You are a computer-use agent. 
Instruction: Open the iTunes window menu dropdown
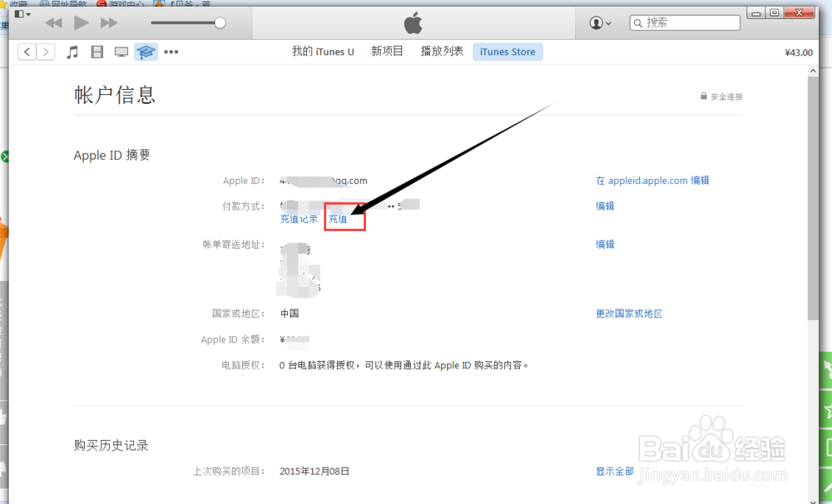pyautogui.click(x=22, y=14)
